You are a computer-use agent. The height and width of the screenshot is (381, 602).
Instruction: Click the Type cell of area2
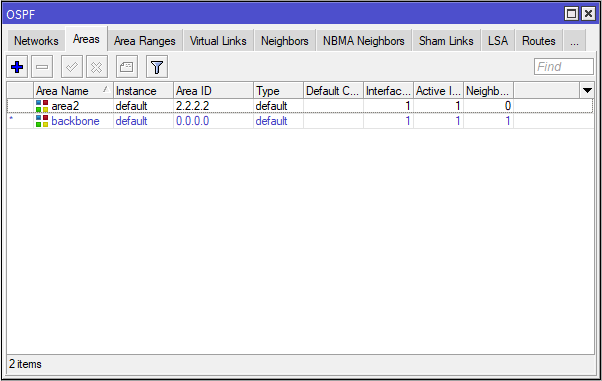(271, 106)
